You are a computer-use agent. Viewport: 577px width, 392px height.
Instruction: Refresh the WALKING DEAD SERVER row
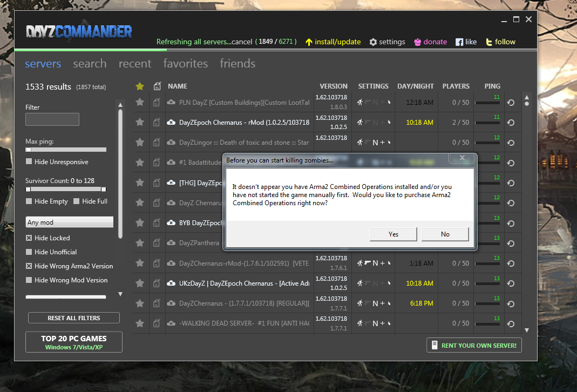pyautogui.click(x=511, y=323)
